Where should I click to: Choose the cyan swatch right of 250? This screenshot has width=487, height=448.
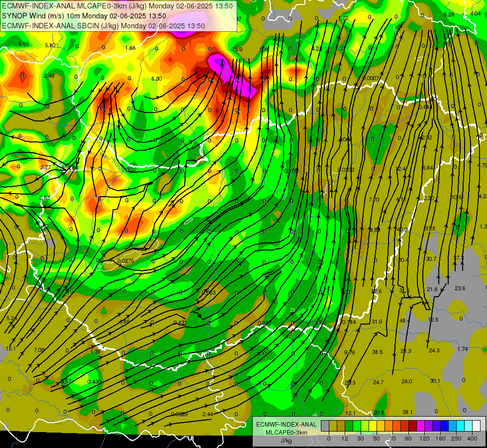tap(461, 426)
